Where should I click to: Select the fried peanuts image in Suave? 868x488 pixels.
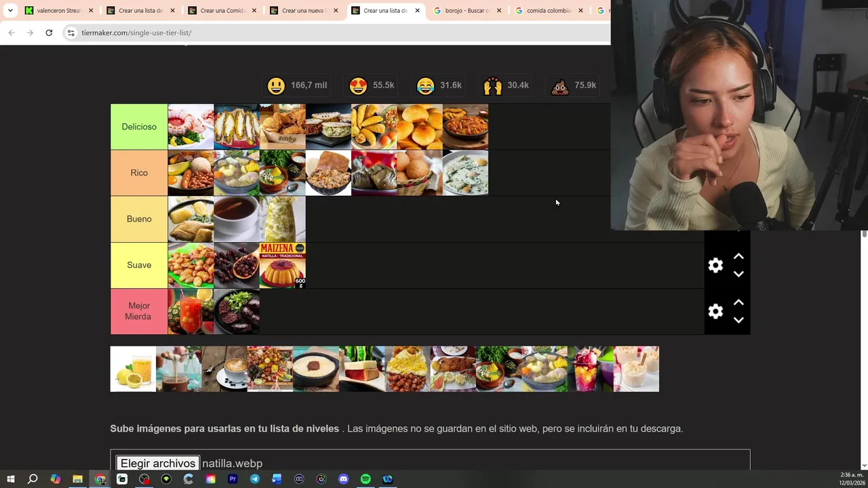(191, 265)
